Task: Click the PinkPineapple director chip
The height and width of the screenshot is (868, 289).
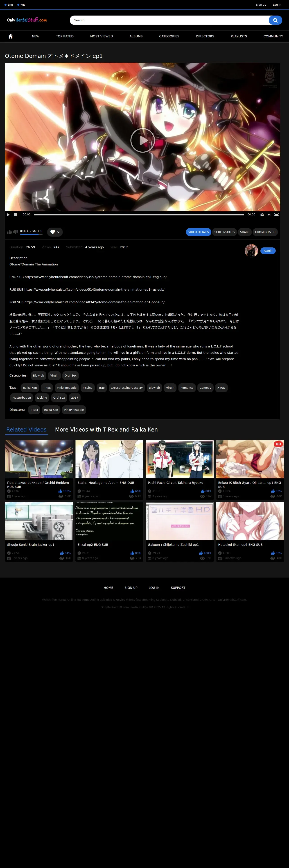Action: click(x=74, y=410)
